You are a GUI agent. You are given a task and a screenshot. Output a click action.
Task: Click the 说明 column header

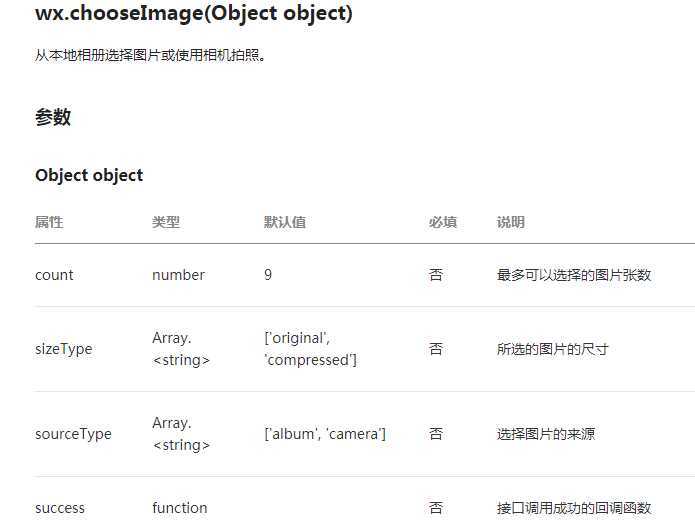[511, 222]
